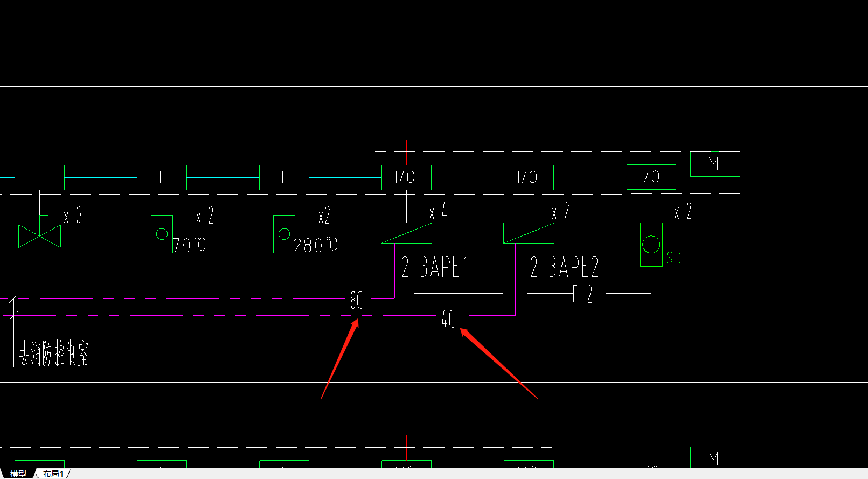
Task: Select the I/O module above 2-3APE2
Action: [x=529, y=177]
